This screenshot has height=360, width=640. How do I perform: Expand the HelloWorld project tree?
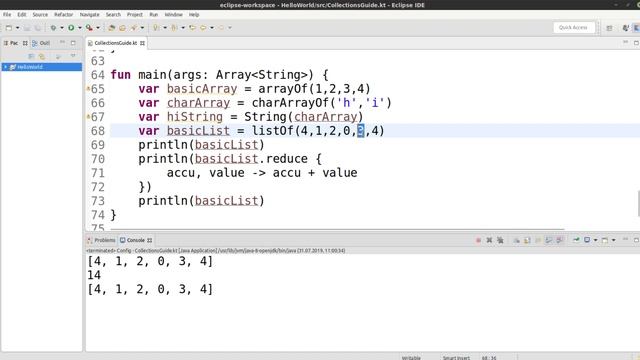tap(5, 67)
